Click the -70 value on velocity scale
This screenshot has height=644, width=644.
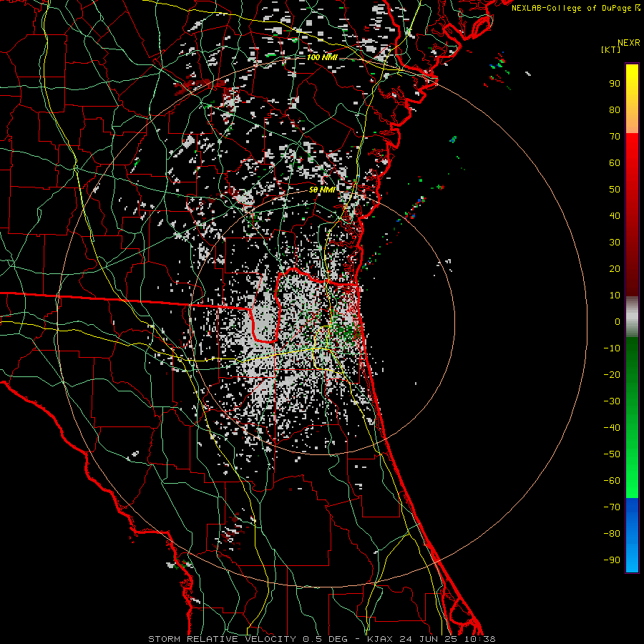point(612,507)
